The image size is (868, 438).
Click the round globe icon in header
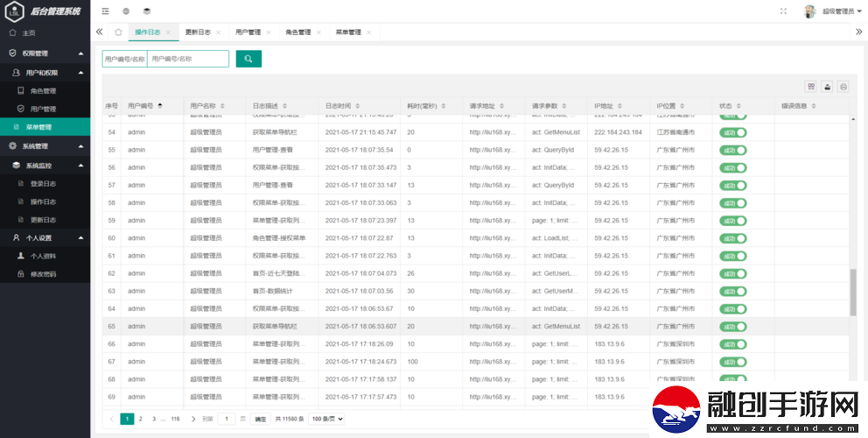click(x=126, y=11)
